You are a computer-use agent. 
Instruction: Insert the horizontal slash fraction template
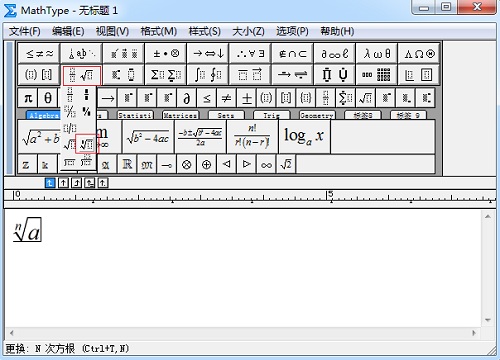pyautogui.click(x=70, y=128)
